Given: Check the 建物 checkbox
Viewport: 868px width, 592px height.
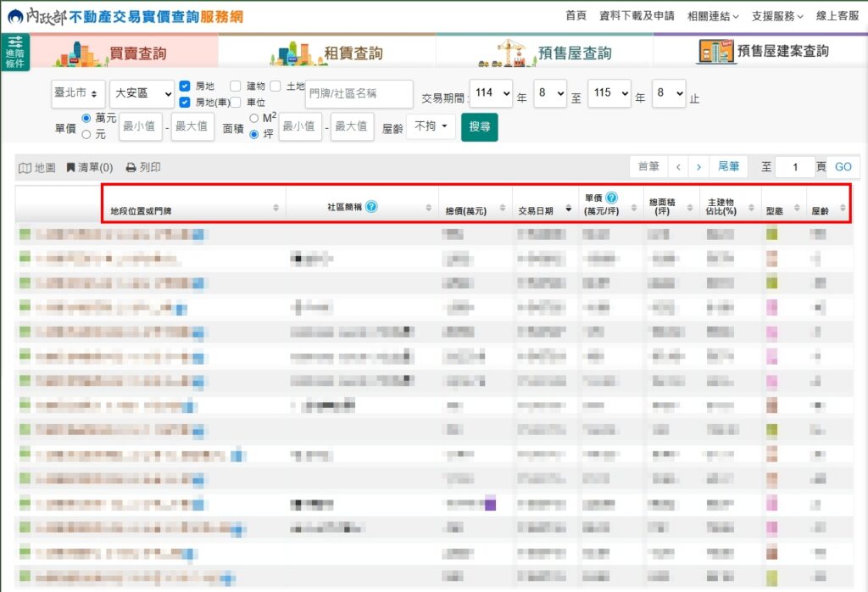Looking at the screenshot, I should tap(236, 86).
